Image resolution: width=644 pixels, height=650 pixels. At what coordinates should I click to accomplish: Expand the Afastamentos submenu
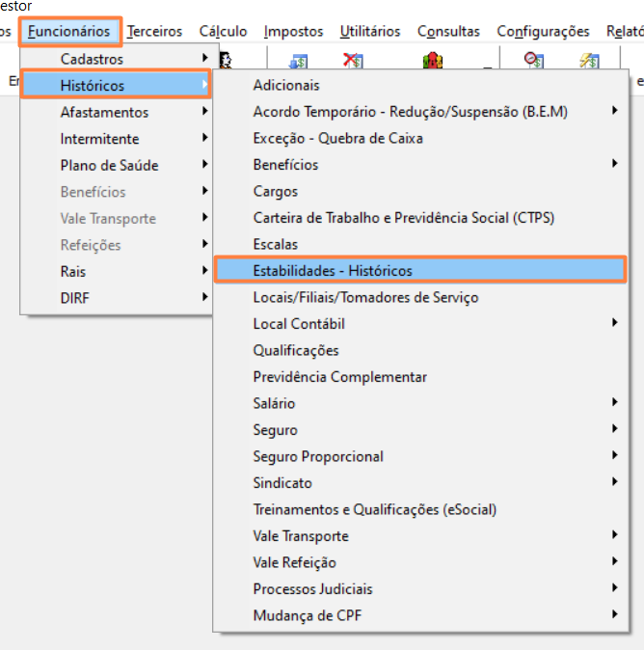tap(104, 113)
